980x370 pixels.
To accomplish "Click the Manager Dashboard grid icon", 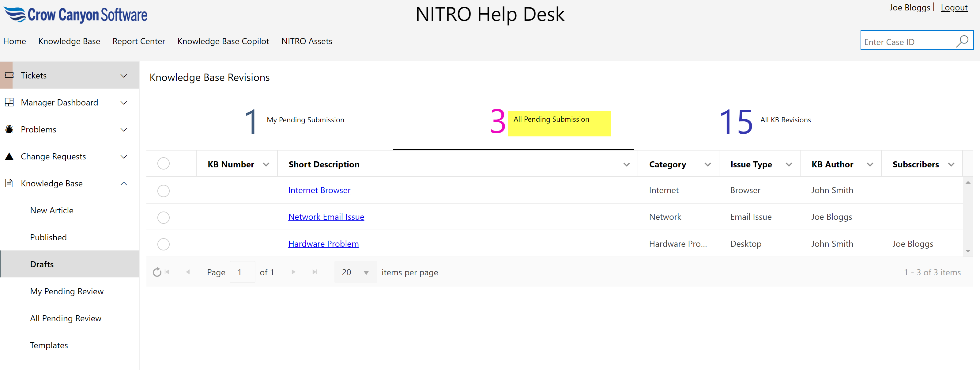I will (9, 102).
